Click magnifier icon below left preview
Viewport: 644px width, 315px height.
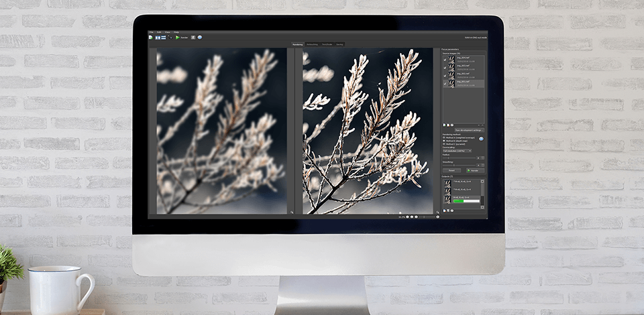point(291,212)
